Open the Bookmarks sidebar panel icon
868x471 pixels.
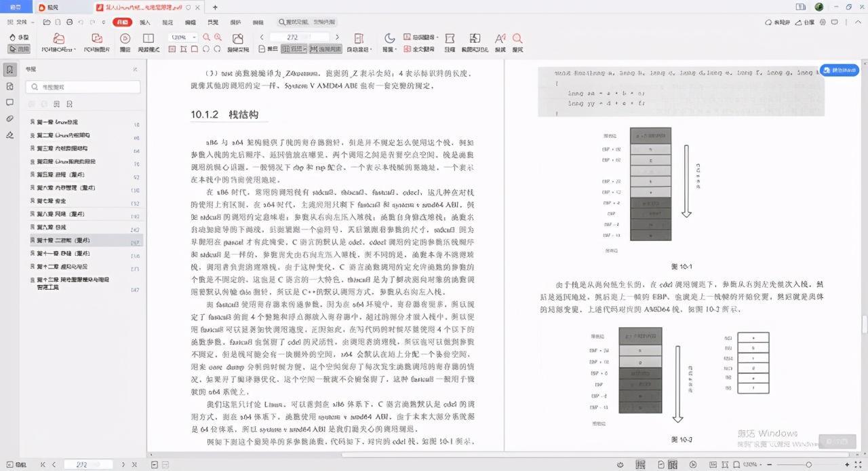click(10, 70)
